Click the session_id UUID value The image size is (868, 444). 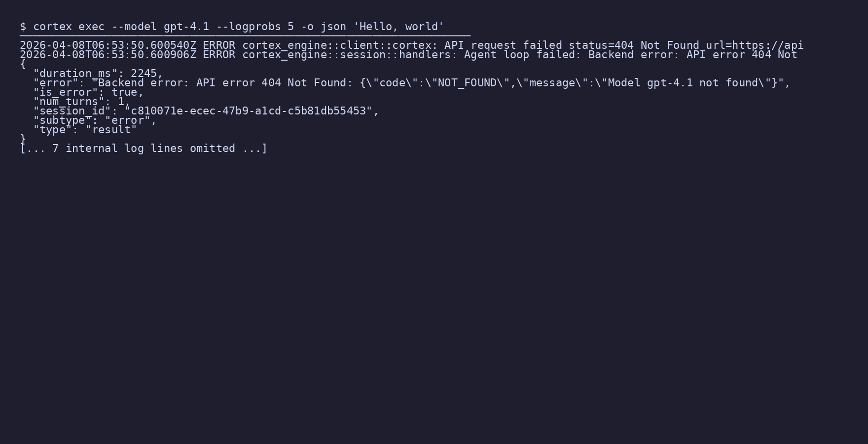tap(248, 111)
